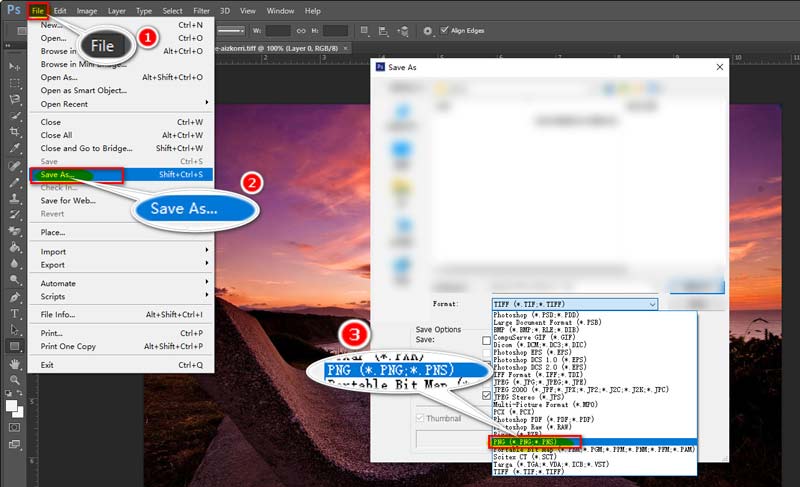Click the W width input field
The height and width of the screenshot is (487, 800).
point(278,31)
